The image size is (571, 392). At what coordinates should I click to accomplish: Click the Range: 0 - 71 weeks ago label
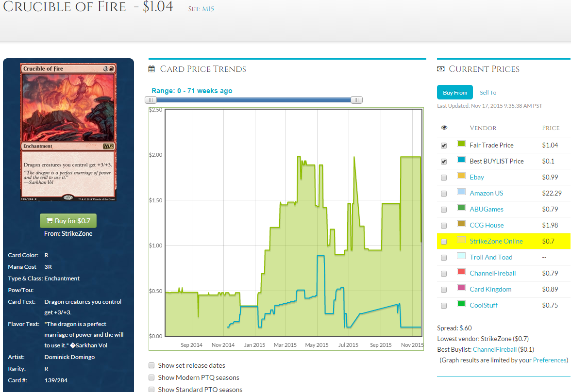pos(192,91)
